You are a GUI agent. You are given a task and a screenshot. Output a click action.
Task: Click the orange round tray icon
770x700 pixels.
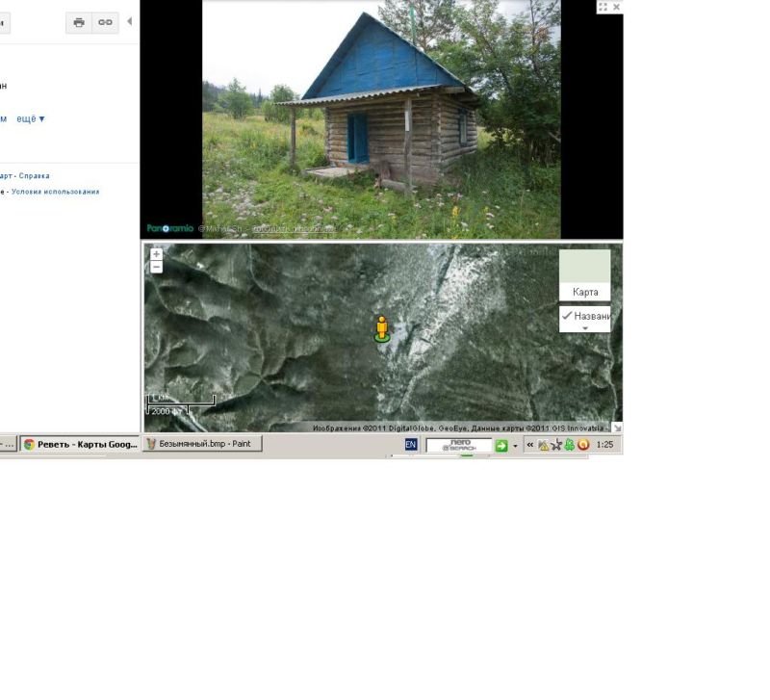point(583,445)
